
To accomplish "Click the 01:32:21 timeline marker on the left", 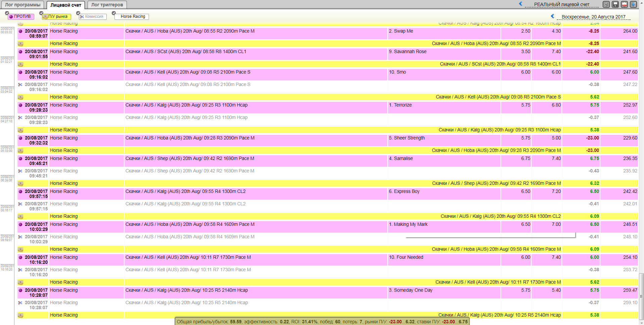I will (7, 60).
